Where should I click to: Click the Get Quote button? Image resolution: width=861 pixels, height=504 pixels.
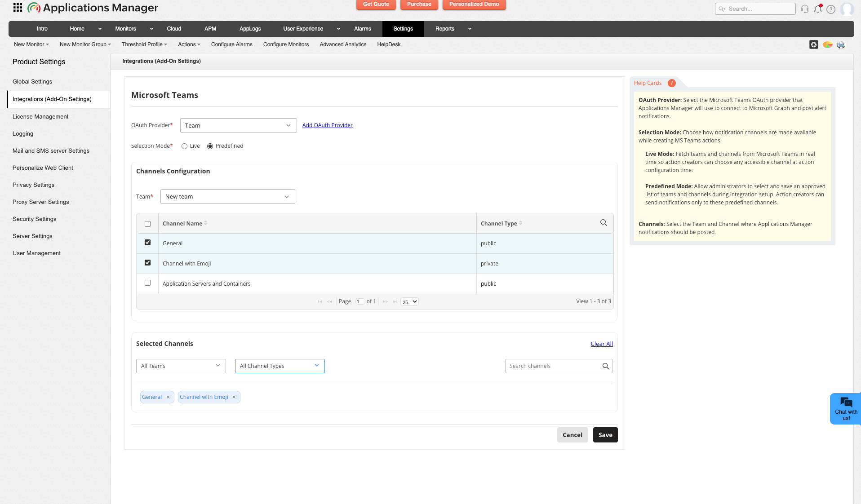(x=376, y=4)
